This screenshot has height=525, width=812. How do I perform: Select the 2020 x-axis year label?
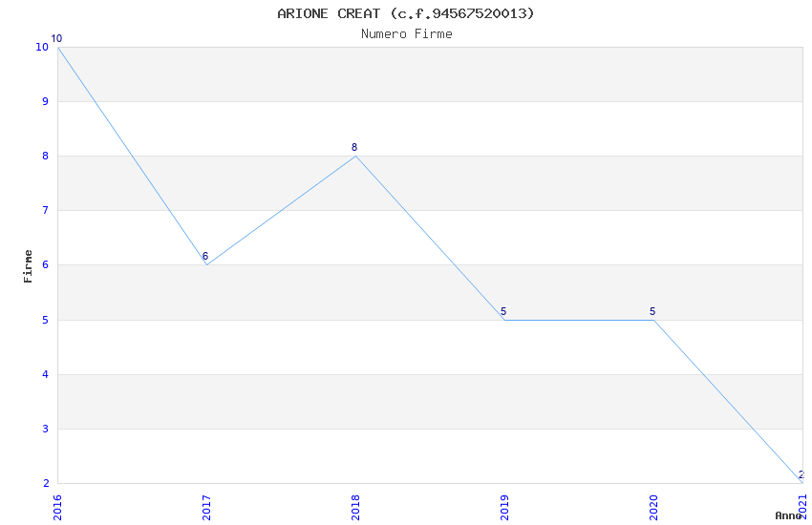pyautogui.click(x=653, y=506)
